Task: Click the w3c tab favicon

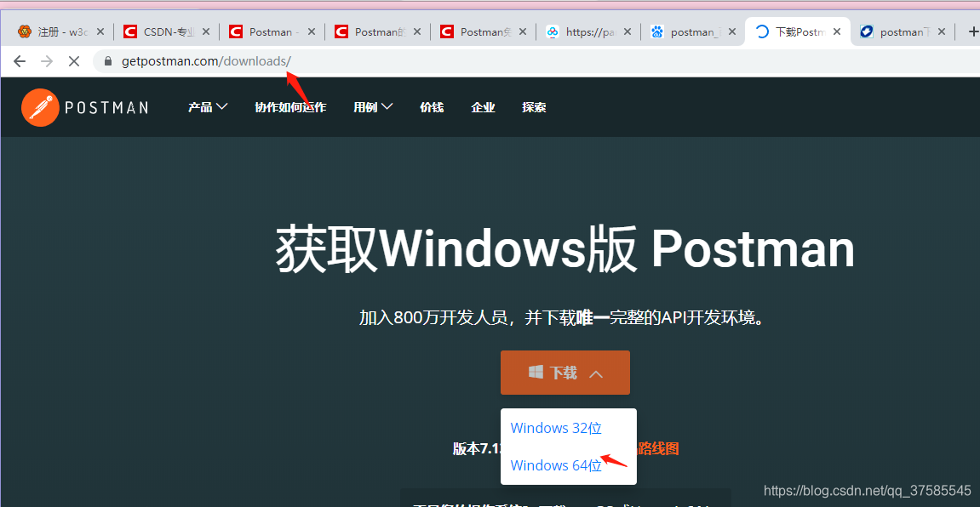Action: (25, 31)
